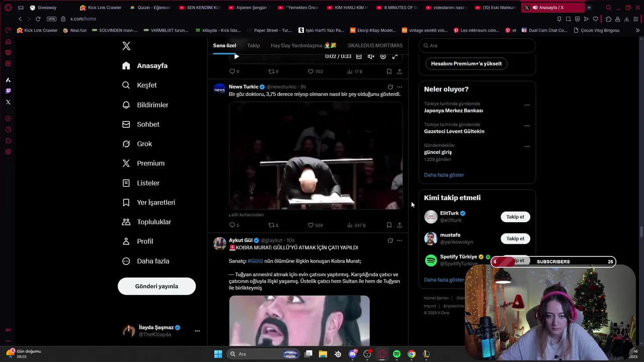The image size is (644, 362).
Task: Open account menu for İlayda Şaşmaz
Action: pyautogui.click(x=197, y=331)
